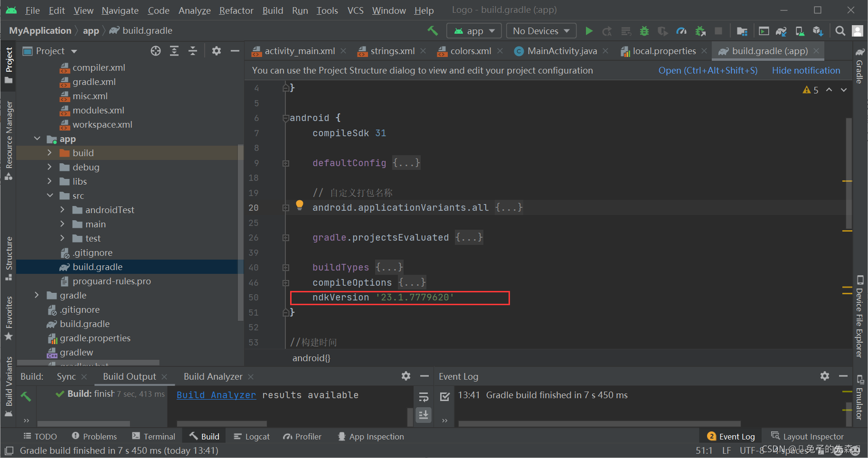The image size is (868, 458).
Task: Open the SDK Manager icon
Action: [x=818, y=31]
